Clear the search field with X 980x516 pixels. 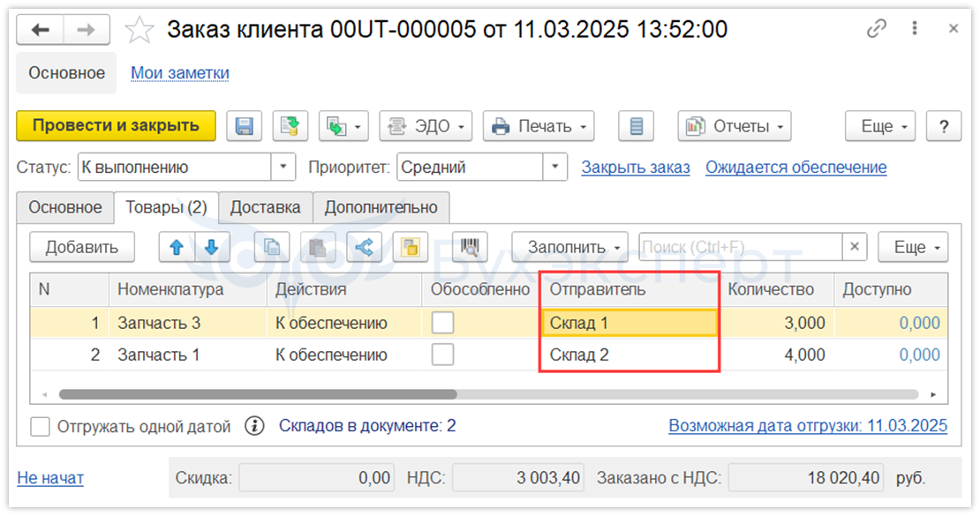tap(855, 247)
